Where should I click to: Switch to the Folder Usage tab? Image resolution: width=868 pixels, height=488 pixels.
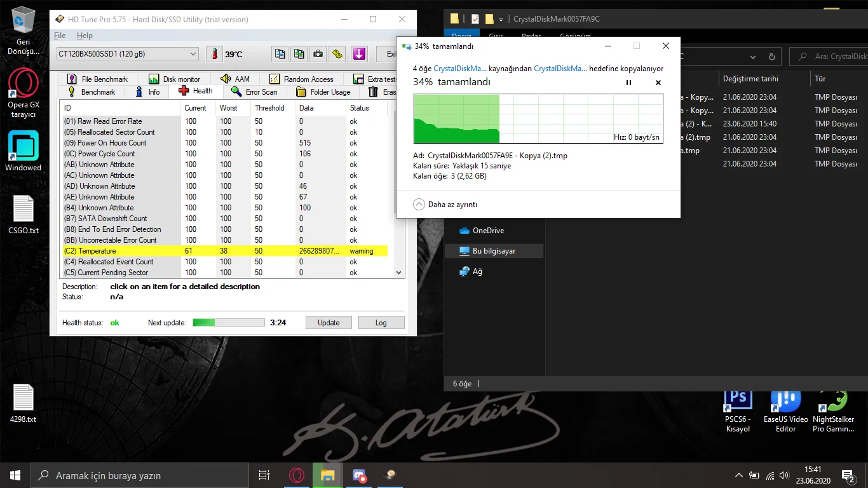[x=323, y=92]
